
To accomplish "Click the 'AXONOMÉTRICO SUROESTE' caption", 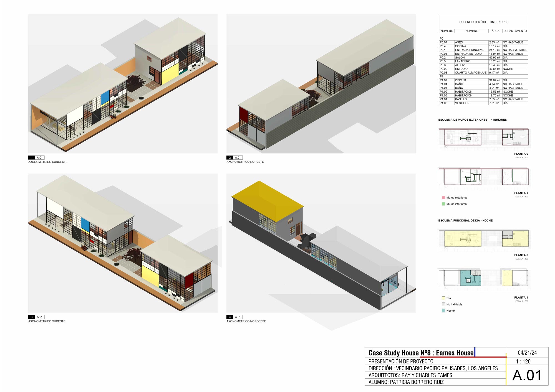I will [48, 162].
